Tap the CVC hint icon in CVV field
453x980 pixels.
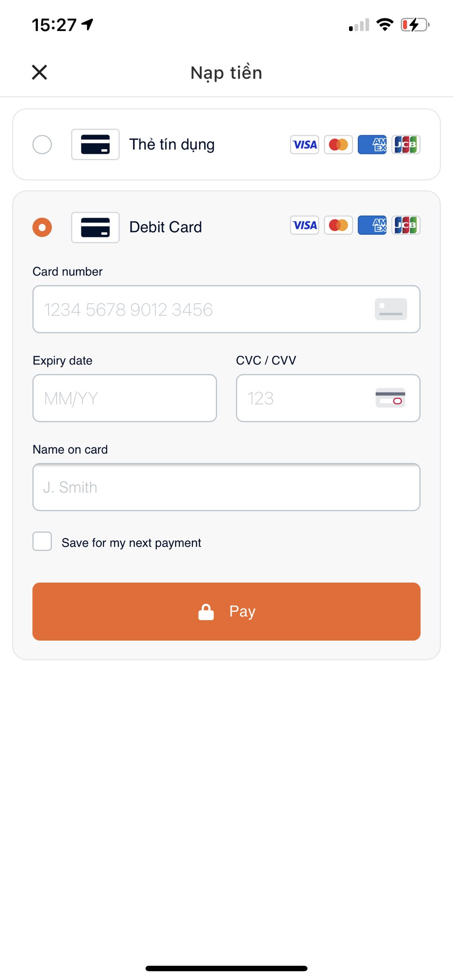391,398
